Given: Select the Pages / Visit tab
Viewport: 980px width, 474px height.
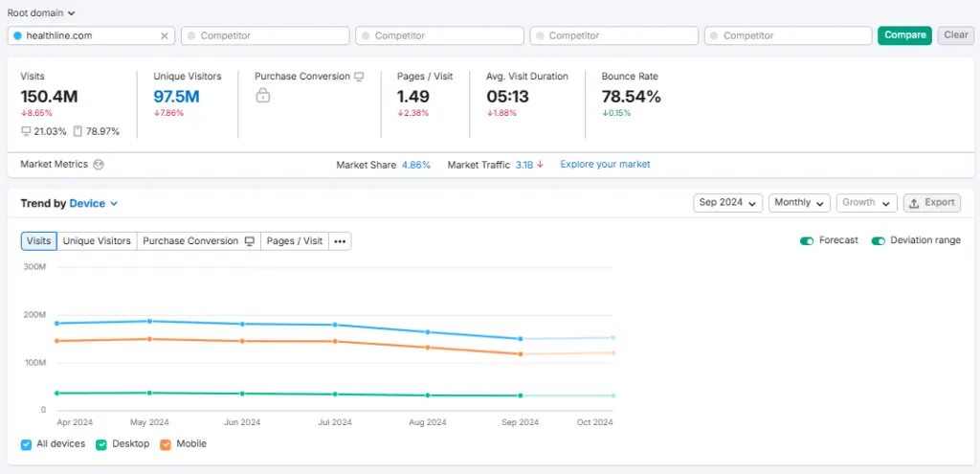Looking at the screenshot, I should point(295,241).
